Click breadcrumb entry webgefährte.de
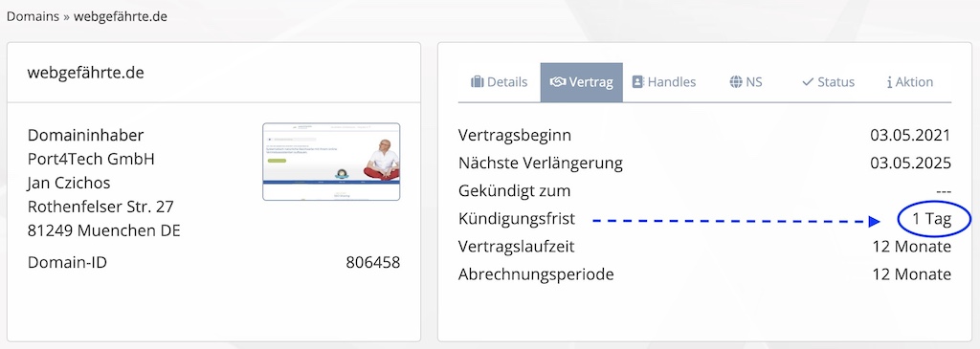 coord(120,16)
